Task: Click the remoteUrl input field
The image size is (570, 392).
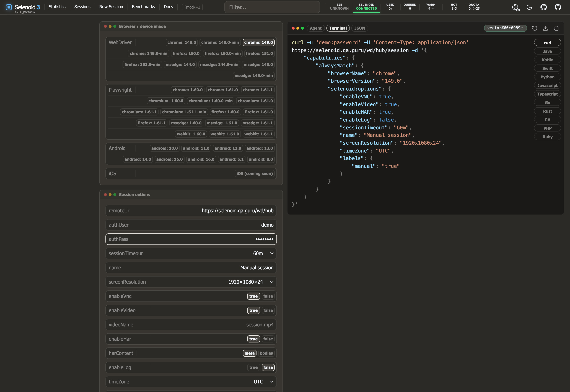Action: point(191,211)
